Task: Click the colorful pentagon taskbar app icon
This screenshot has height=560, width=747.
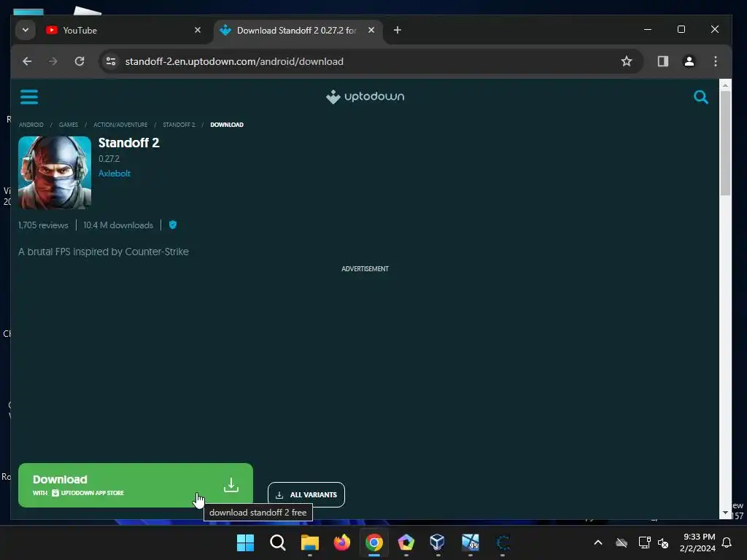Action: (x=406, y=542)
